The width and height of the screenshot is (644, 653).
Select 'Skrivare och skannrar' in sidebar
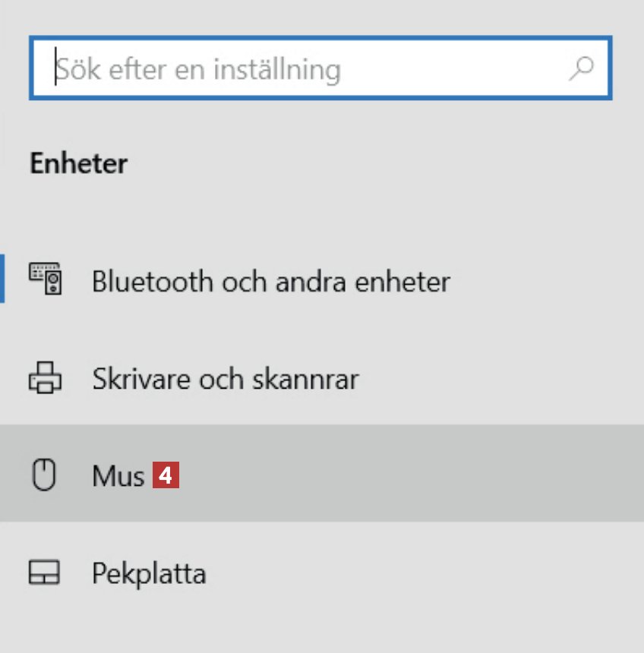[225, 378]
